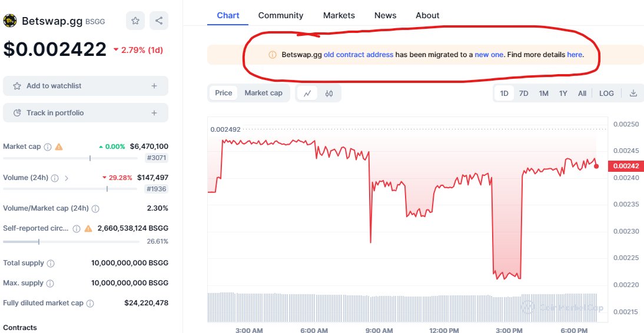Select the Market cap chart toggle
Image resolution: width=644 pixels, height=333 pixels.
[x=264, y=93]
